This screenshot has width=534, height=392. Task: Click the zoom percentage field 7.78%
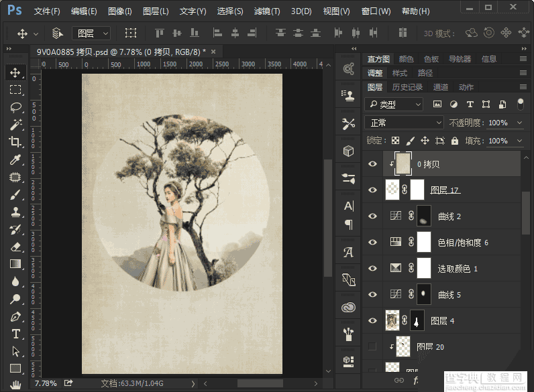tap(46, 383)
